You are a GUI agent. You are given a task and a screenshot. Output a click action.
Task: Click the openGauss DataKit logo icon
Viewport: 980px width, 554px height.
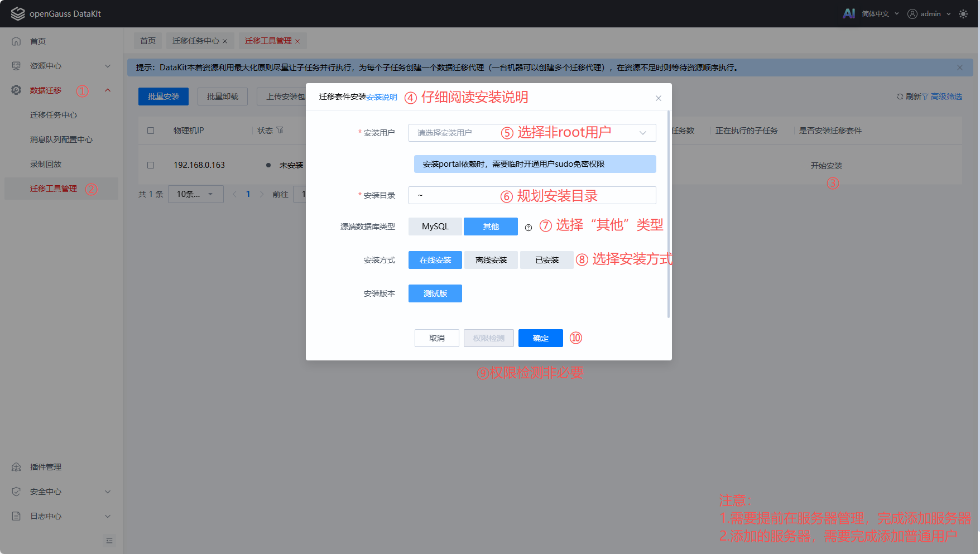click(x=18, y=13)
